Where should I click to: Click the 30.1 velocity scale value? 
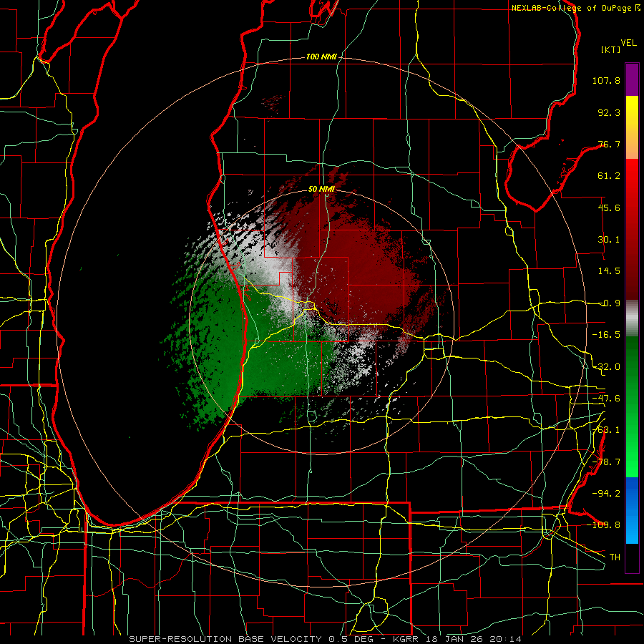point(609,240)
